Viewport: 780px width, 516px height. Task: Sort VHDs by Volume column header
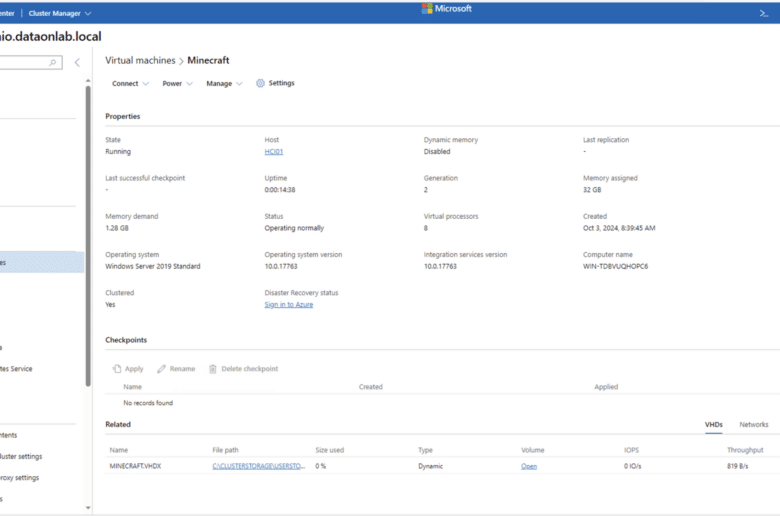pos(533,450)
